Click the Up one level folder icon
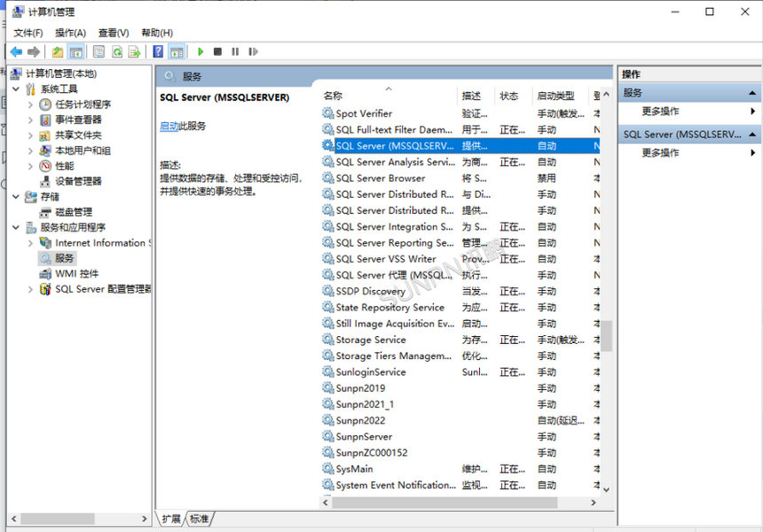The height and width of the screenshot is (532, 763). point(58,51)
